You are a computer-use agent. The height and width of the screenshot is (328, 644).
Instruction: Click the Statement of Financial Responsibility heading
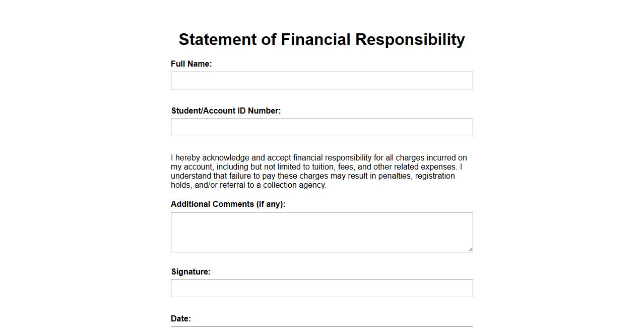coord(321,39)
